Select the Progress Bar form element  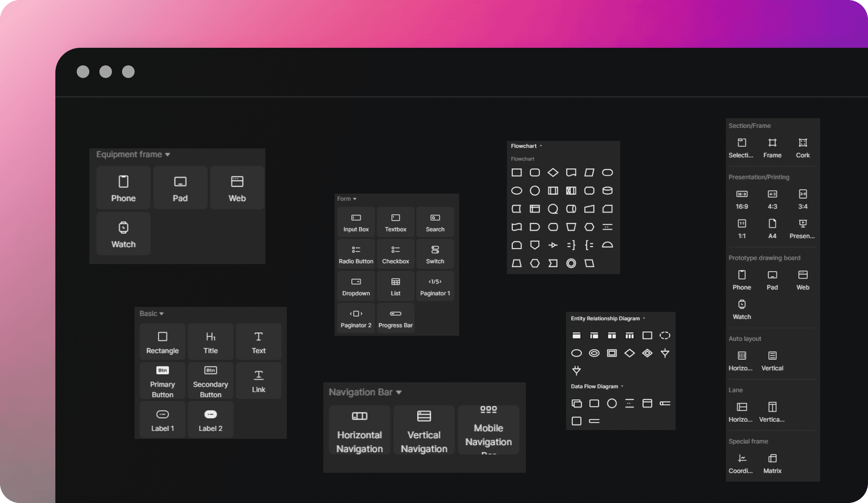click(395, 317)
